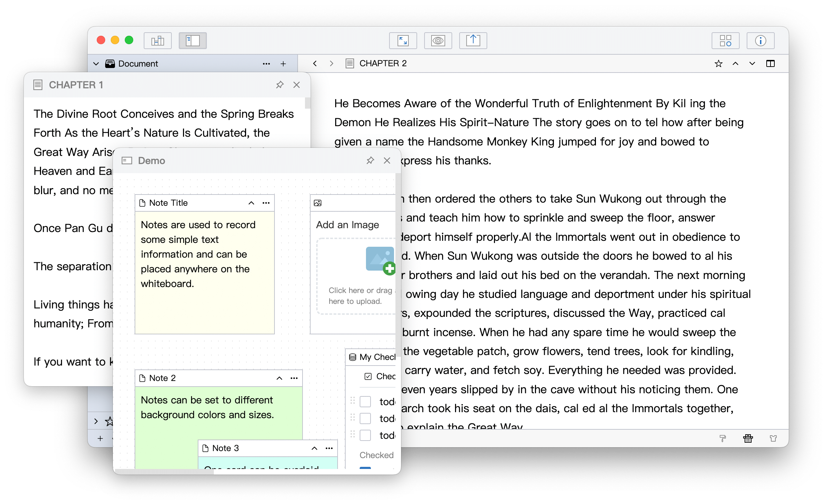The height and width of the screenshot is (504, 828).
Task: Click the Demo window horizontal scrollbar
Action: coord(164,472)
